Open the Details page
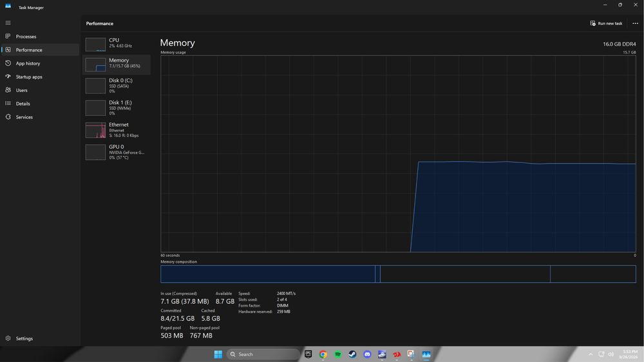Image resolution: width=644 pixels, height=362 pixels. [40, 104]
